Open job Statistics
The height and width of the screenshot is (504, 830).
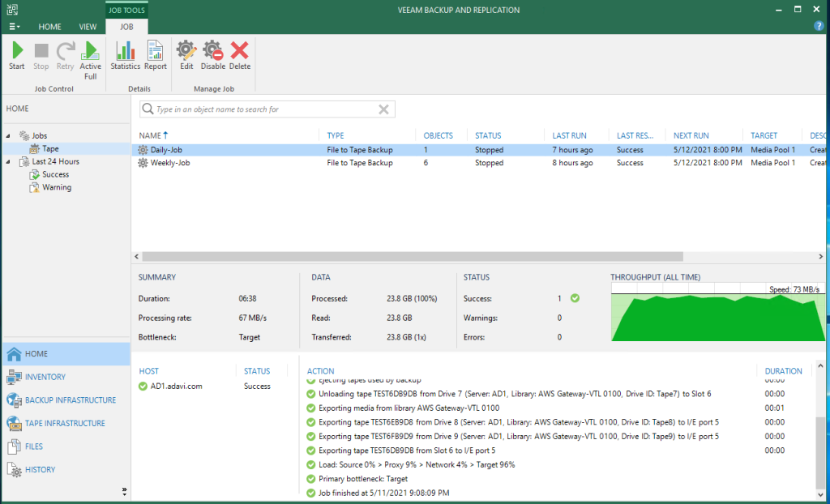126,56
